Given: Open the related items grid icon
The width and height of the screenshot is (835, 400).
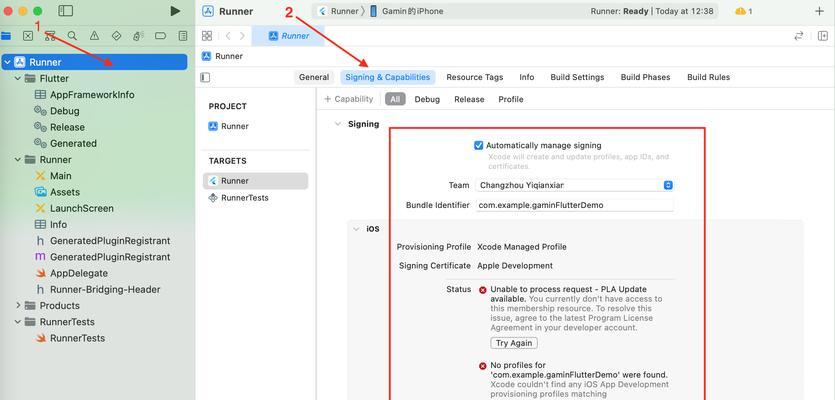Looking at the screenshot, I should (207, 36).
